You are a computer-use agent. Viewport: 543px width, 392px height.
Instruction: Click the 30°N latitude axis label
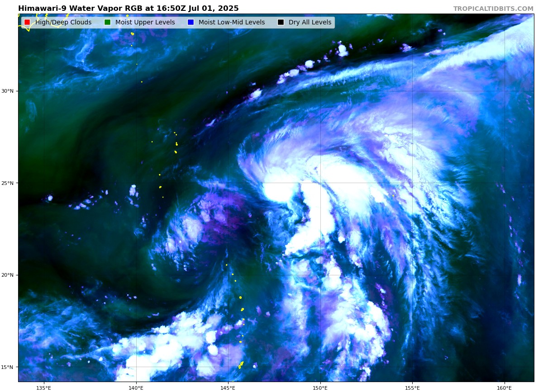(x=8, y=91)
